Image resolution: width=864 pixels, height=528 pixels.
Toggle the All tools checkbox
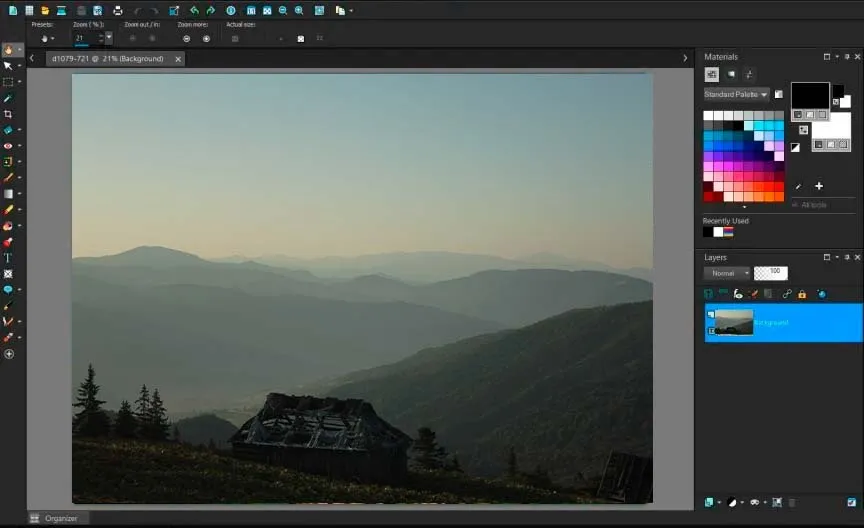tap(796, 204)
